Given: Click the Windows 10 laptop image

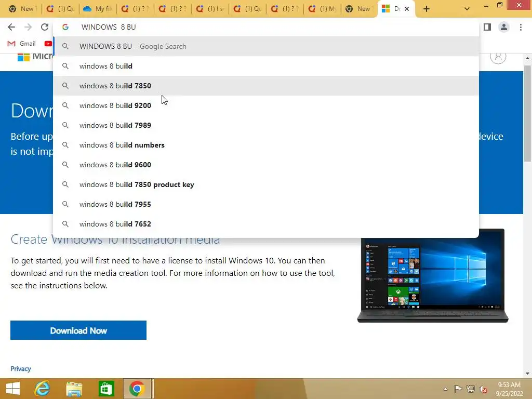Looking at the screenshot, I should point(433,275).
